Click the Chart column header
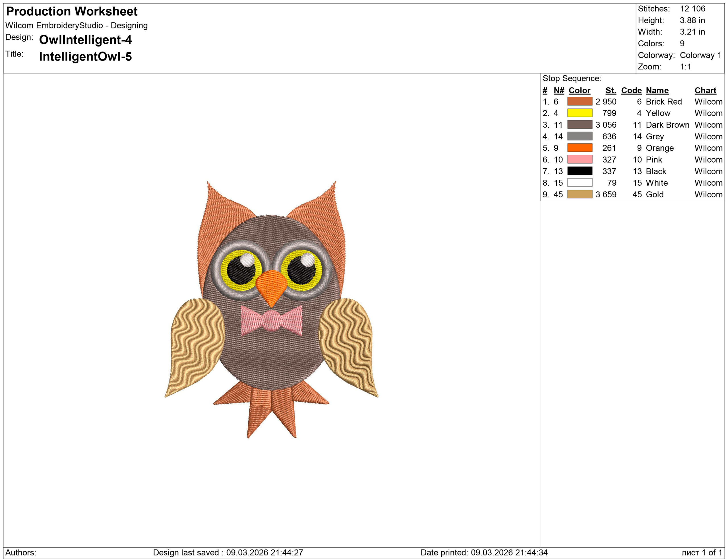The image size is (728, 560). pyautogui.click(x=705, y=90)
